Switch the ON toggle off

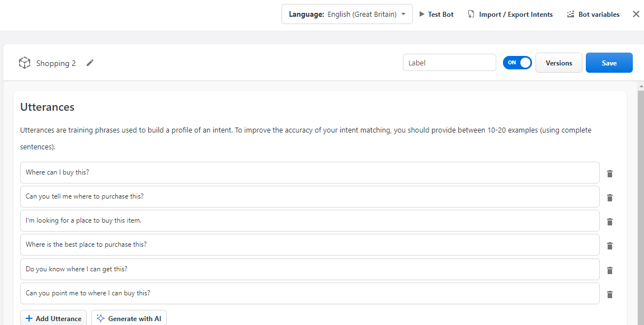click(517, 62)
